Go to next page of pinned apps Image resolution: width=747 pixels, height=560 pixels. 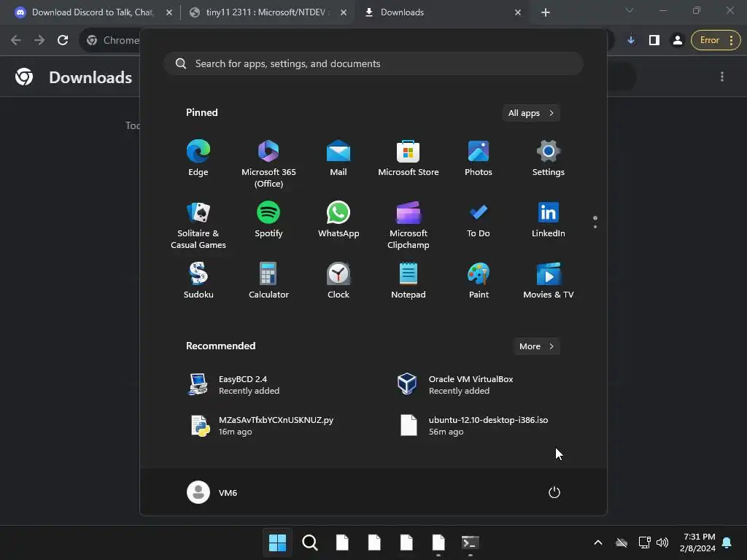595,227
